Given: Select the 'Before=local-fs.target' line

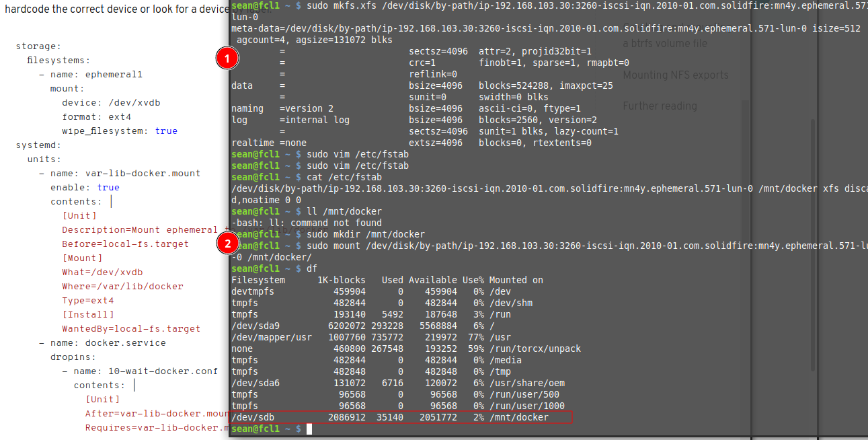Looking at the screenshot, I should pyautogui.click(x=126, y=244).
